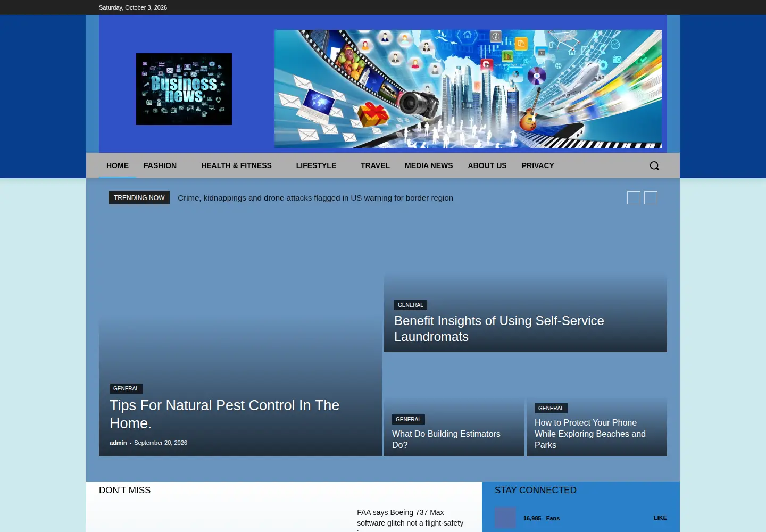Open Travel section
The height and width of the screenshot is (532, 766).
375,165
